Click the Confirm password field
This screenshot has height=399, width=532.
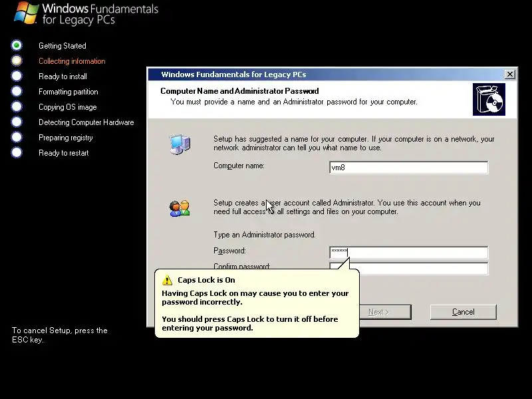(x=408, y=269)
